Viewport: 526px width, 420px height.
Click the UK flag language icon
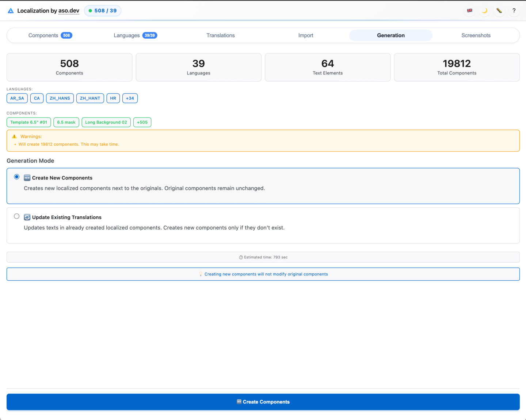(470, 11)
